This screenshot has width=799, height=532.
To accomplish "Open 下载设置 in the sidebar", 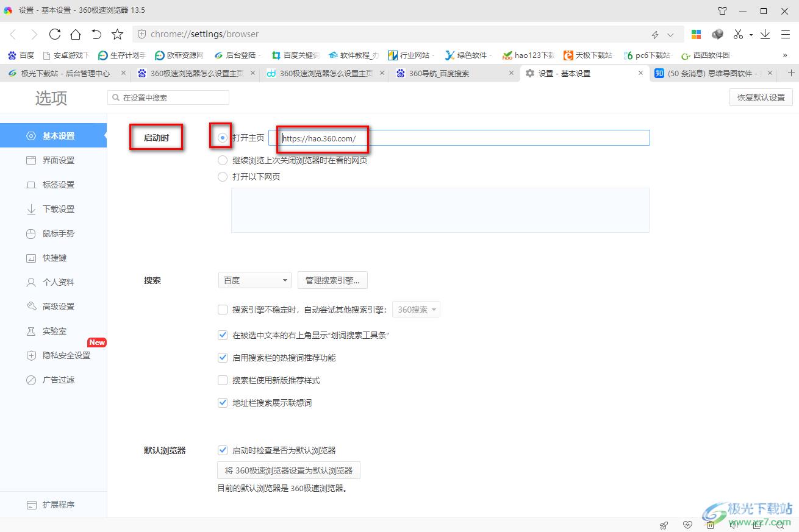I will (53, 209).
